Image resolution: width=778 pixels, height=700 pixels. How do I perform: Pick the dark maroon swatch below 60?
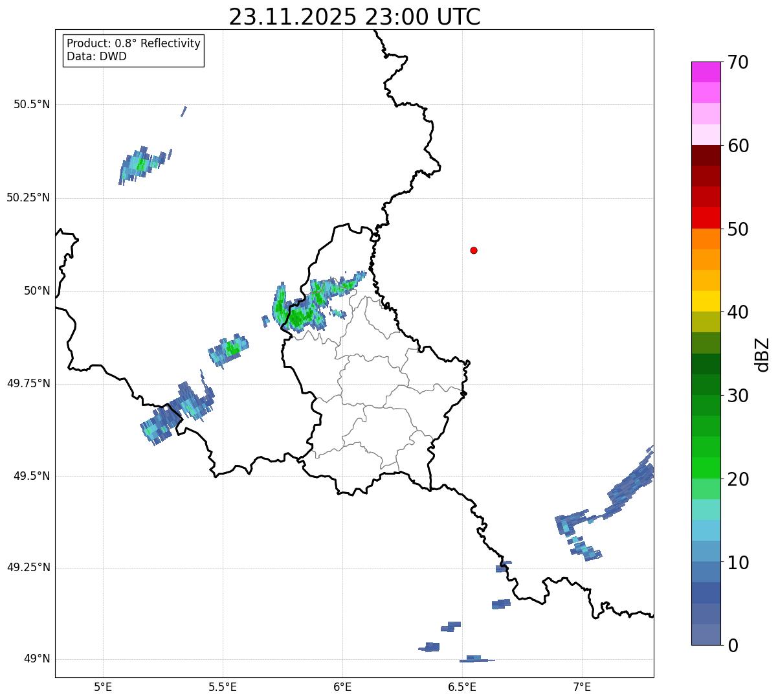[706, 155]
